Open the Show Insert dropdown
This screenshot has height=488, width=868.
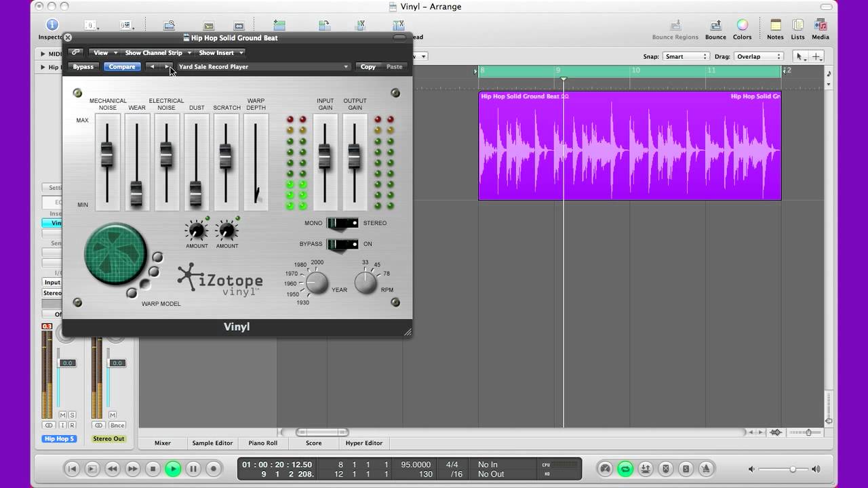click(x=221, y=52)
